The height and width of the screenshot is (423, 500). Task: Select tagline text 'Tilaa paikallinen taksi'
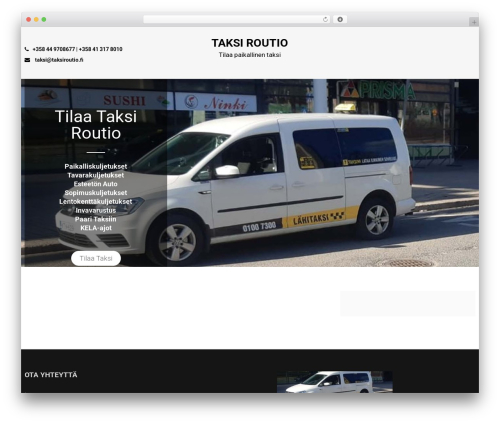(x=250, y=55)
